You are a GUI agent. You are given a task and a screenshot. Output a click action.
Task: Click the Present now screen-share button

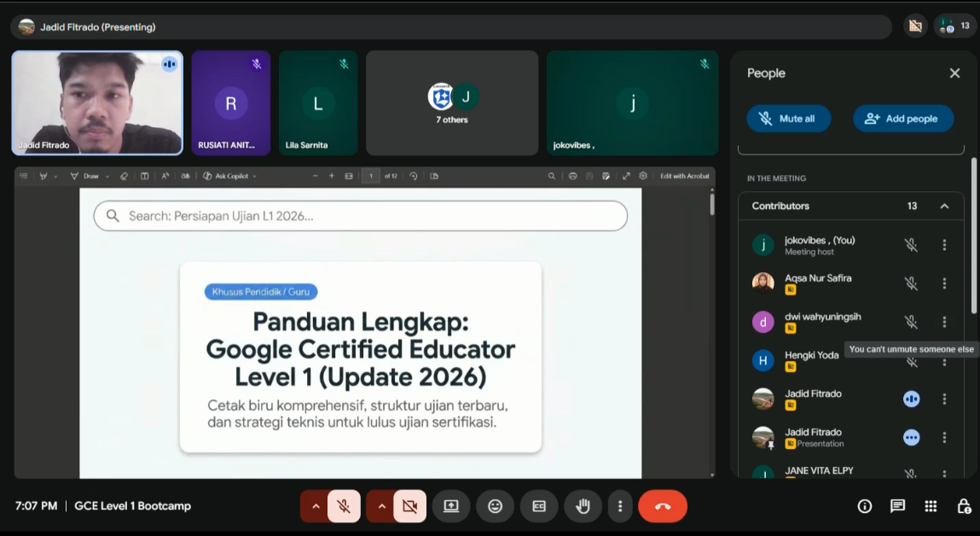(x=451, y=506)
